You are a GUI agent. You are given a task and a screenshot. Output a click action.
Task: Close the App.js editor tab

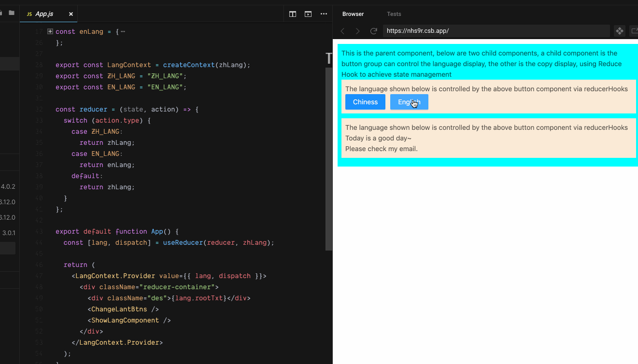tap(71, 14)
